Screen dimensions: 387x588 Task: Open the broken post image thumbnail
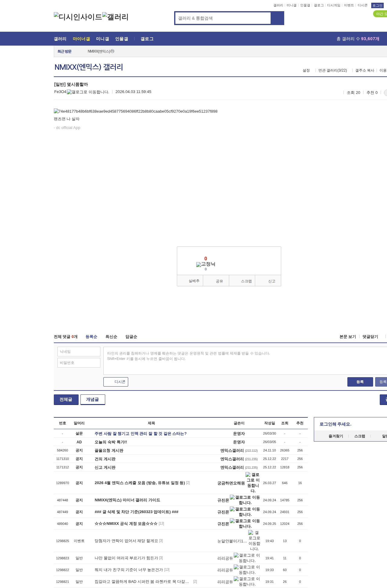(x=135, y=111)
